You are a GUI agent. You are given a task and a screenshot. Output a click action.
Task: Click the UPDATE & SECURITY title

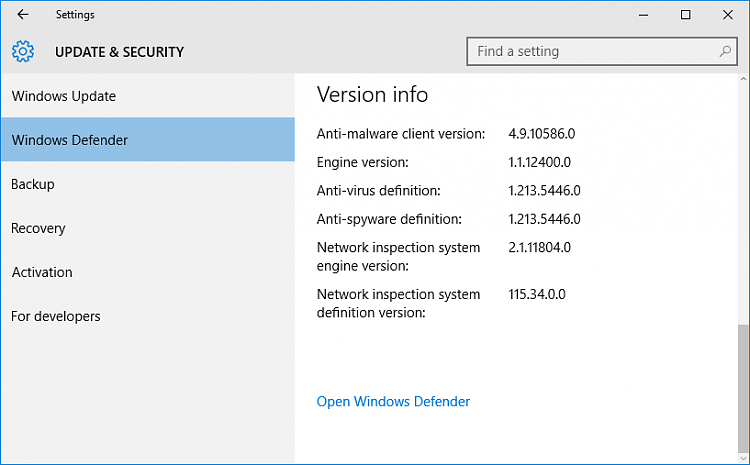[119, 52]
